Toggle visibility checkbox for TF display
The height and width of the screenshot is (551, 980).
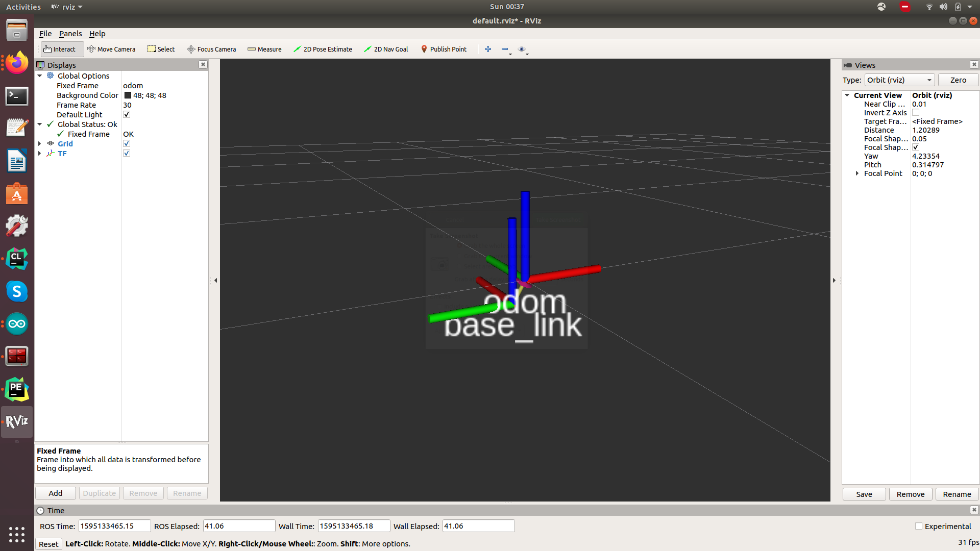[x=127, y=154]
